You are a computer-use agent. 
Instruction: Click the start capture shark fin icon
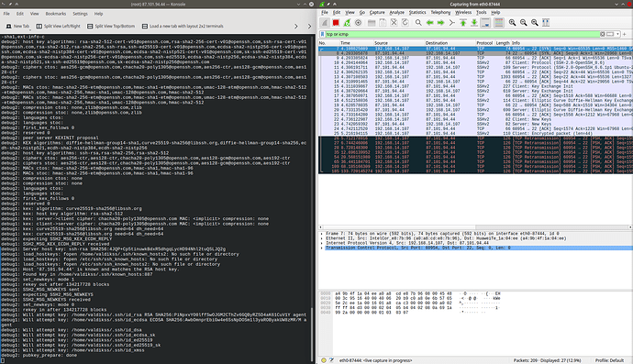click(325, 23)
